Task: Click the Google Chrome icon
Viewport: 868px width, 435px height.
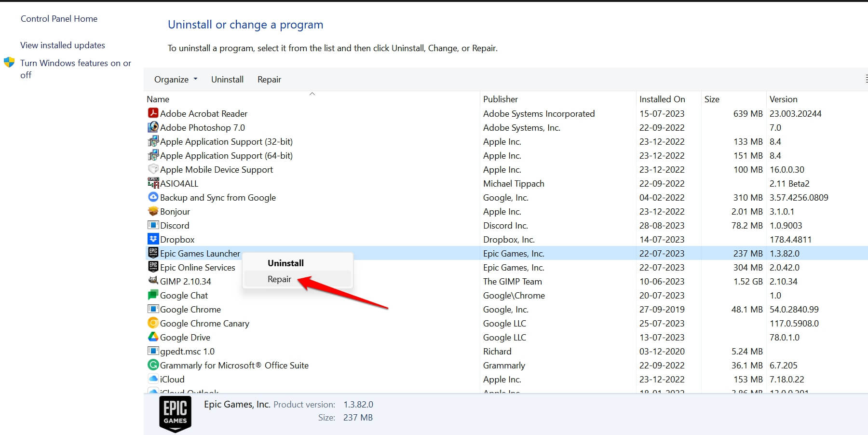Action: coord(152,309)
